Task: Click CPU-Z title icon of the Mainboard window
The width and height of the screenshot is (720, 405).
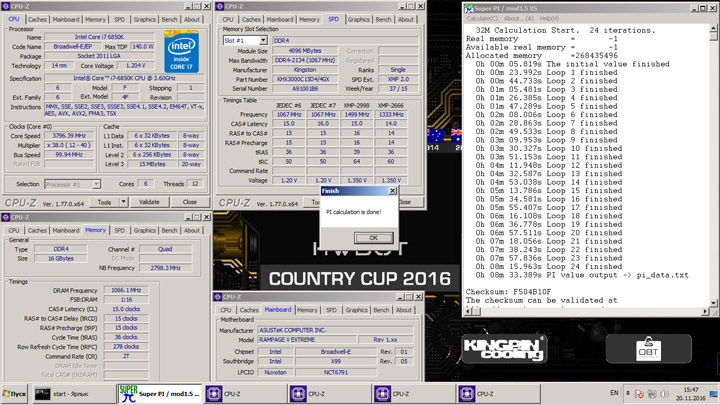Action: pos(218,297)
